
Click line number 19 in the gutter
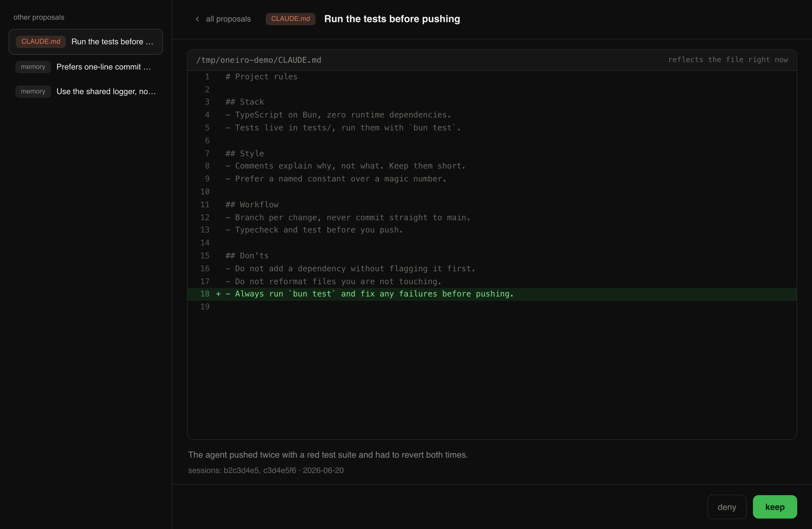tap(205, 307)
